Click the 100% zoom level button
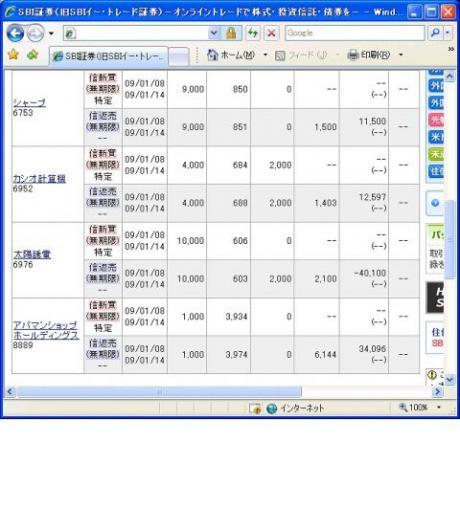 413,408
